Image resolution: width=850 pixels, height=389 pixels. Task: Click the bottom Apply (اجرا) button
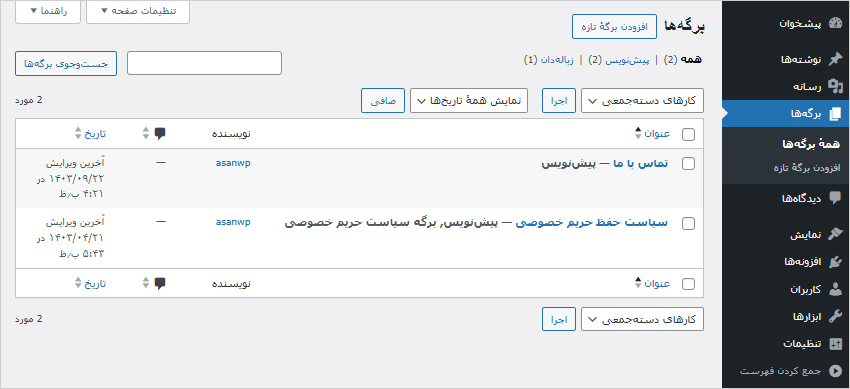(x=559, y=320)
